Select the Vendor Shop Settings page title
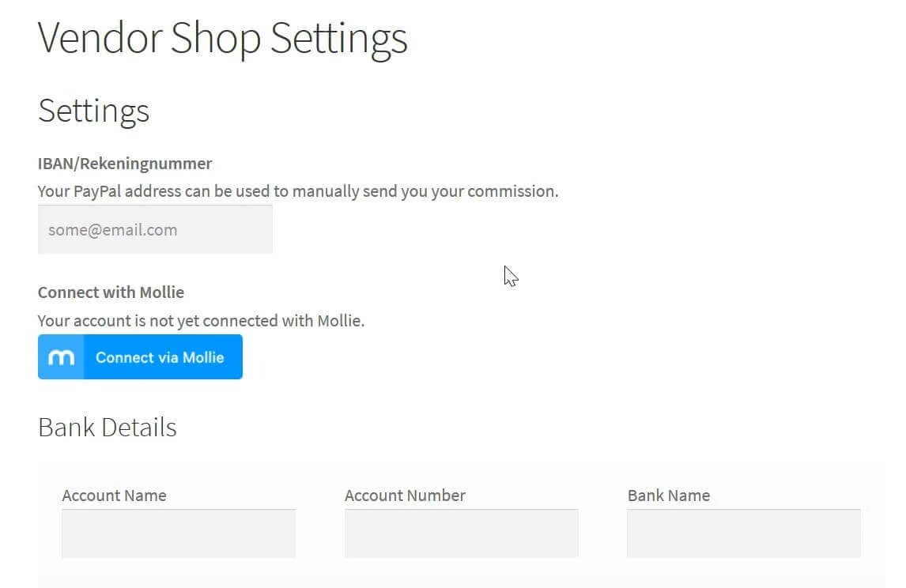Image resolution: width=906 pixels, height=588 pixels. click(222, 38)
